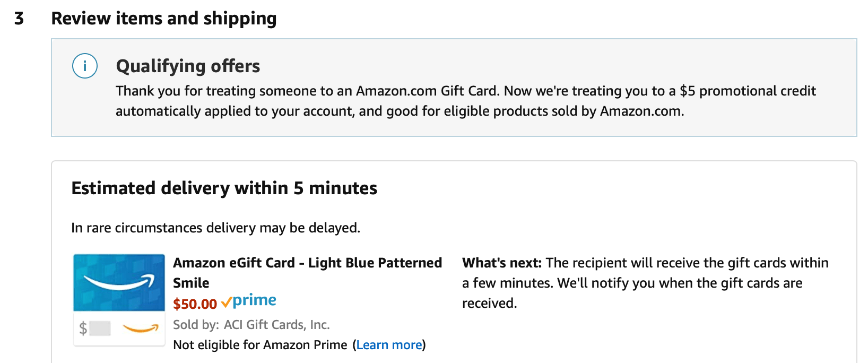The image size is (868, 363).
Task: Select the Qualifying offers banner text
Action: point(465,101)
